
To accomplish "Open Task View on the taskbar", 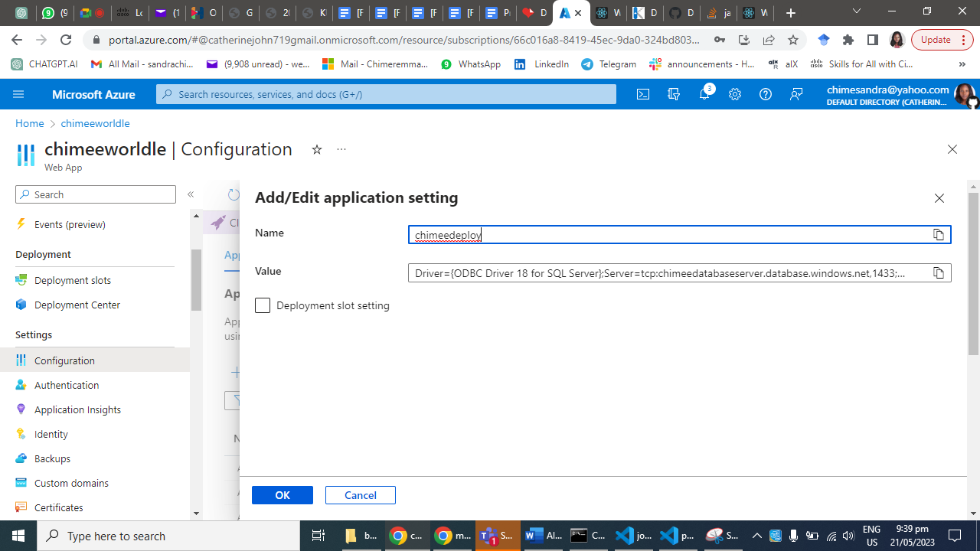I will click(318, 536).
